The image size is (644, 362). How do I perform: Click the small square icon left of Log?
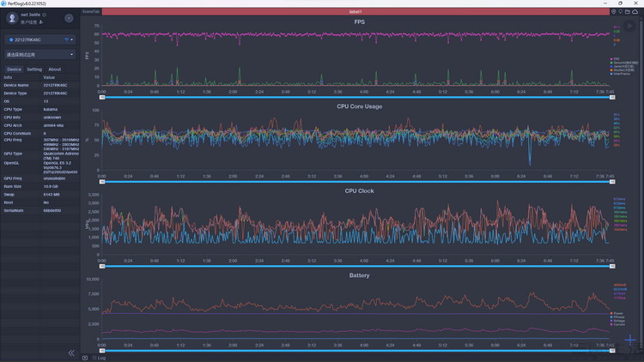click(x=85, y=358)
